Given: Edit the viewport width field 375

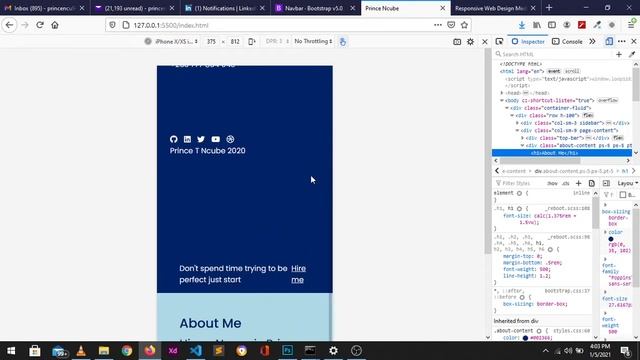Looking at the screenshot, I should (211, 41).
